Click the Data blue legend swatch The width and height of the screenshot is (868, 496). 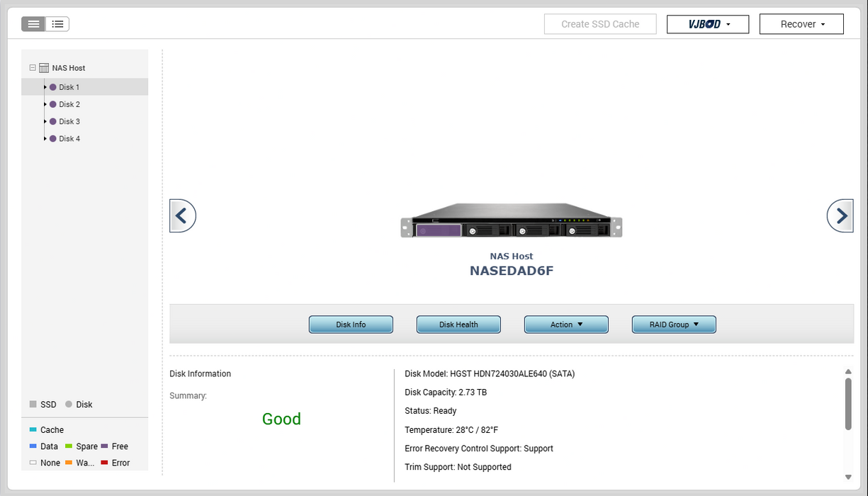pos(33,446)
